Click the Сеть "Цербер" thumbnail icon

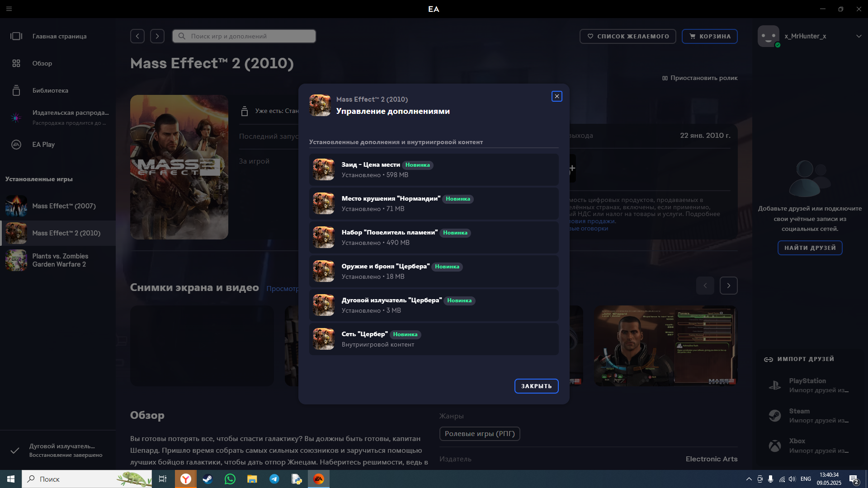coord(324,339)
